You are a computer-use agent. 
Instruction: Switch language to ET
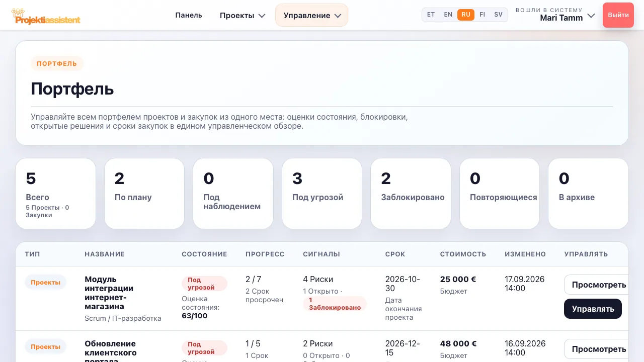(x=431, y=15)
